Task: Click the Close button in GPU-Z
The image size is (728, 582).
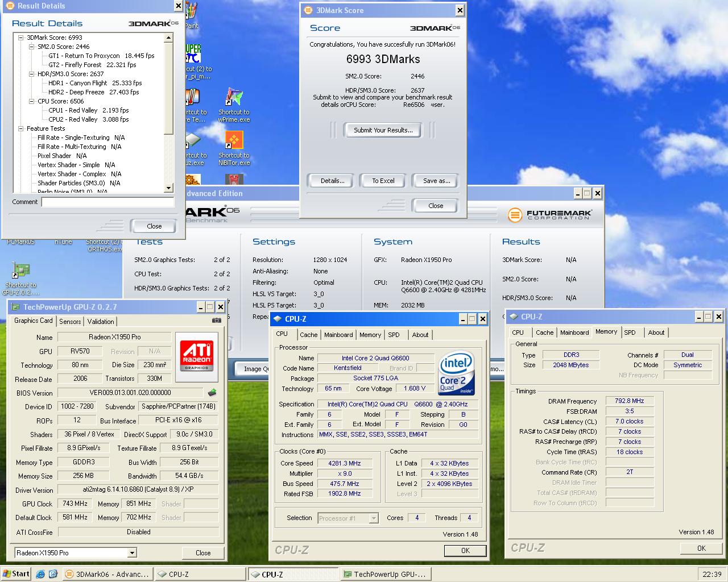Action: (x=203, y=552)
